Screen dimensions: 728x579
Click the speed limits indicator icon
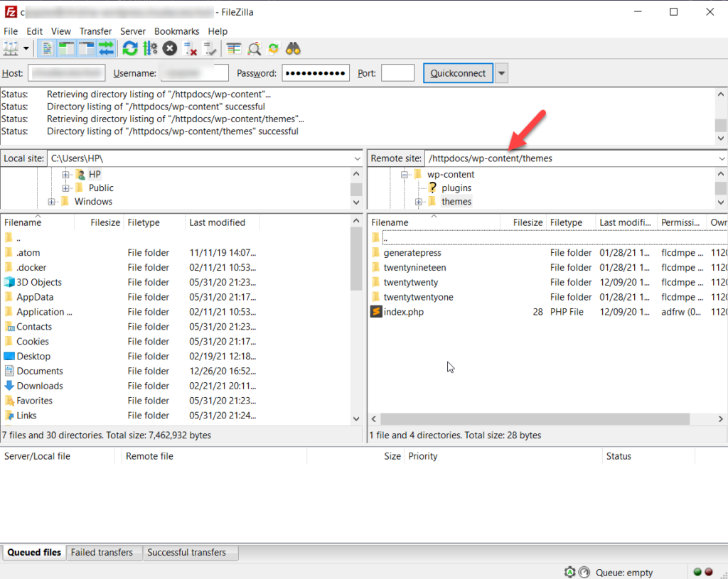(x=584, y=572)
